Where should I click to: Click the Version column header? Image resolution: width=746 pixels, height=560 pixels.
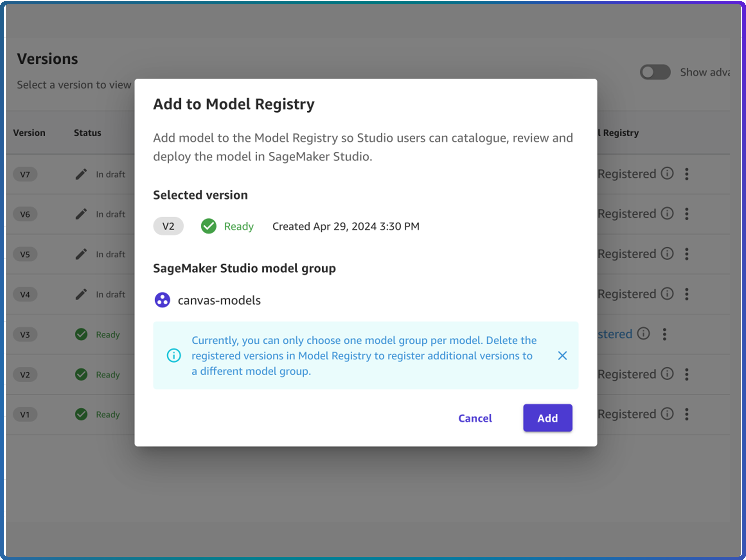pos(29,133)
